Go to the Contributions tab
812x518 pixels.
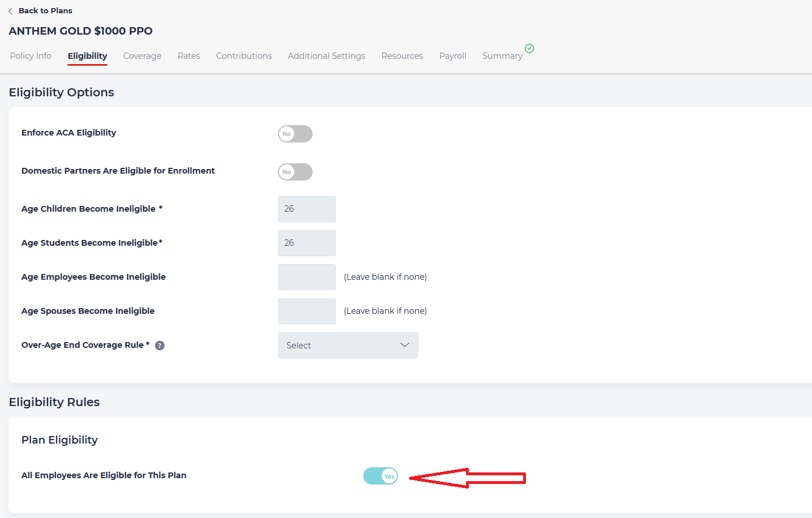[243, 55]
